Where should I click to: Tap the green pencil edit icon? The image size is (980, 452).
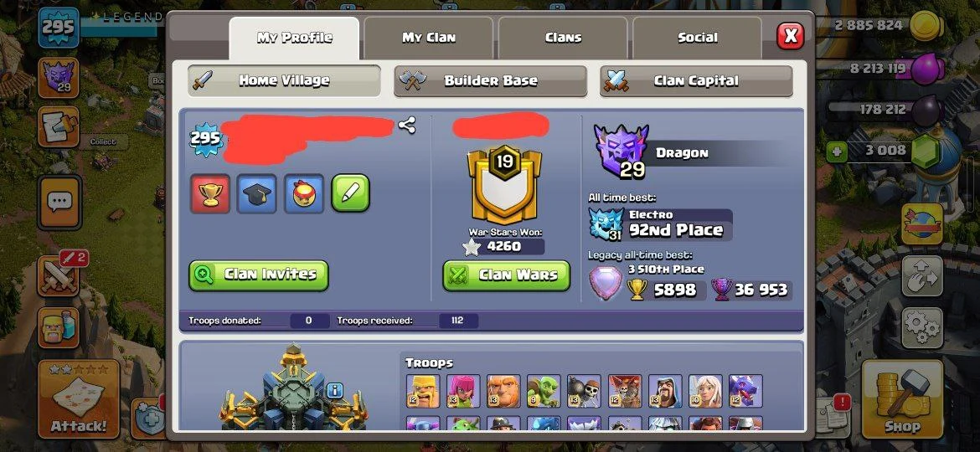click(351, 193)
